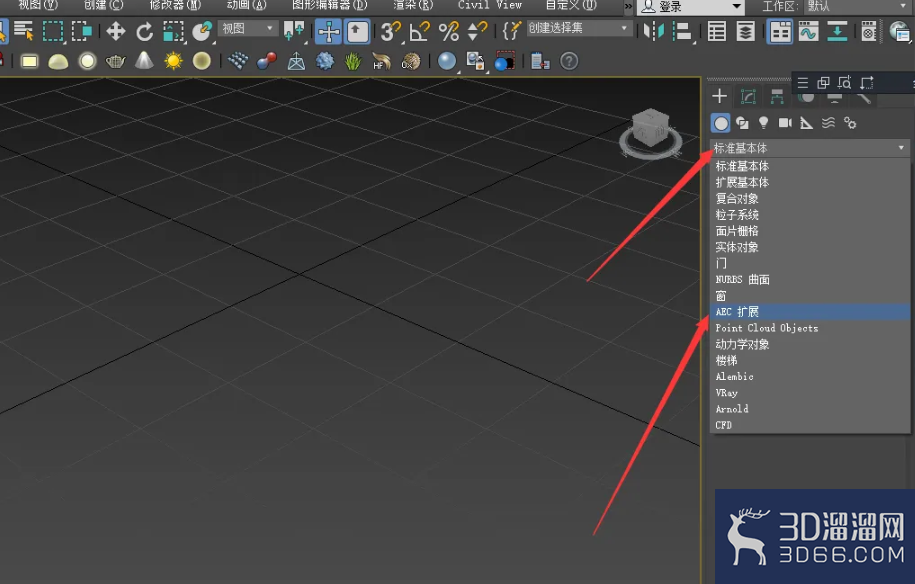Image resolution: width=915 pixels, height=584 pixels.
Task: Select the Shapes category button
Action: coord(742,123)
